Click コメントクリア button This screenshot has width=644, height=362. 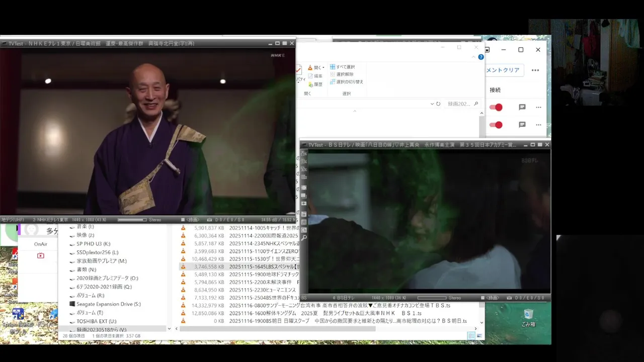coord(504,70)
